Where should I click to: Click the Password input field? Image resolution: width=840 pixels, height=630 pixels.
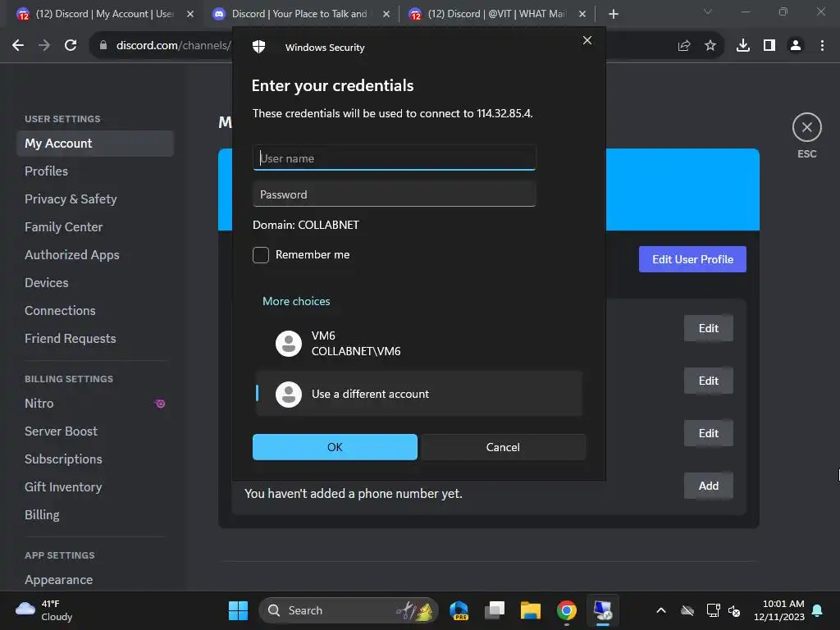pyautogui.click(x=395, y=194)
